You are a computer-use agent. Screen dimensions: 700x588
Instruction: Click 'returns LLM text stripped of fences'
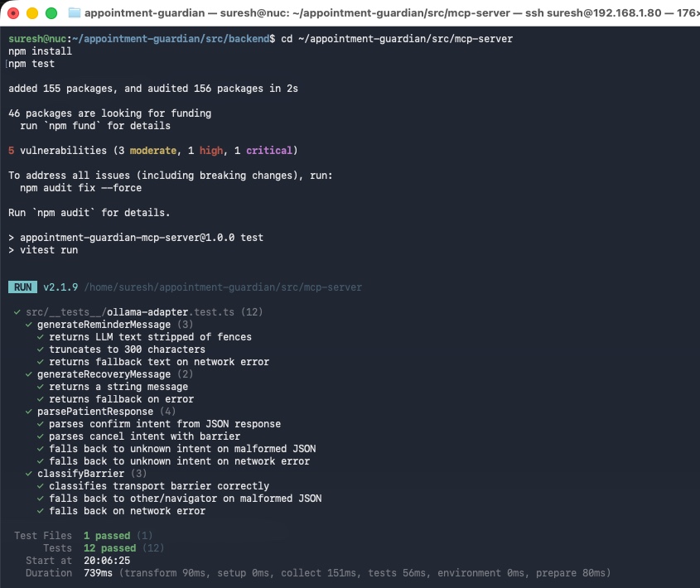coord(151,337)
